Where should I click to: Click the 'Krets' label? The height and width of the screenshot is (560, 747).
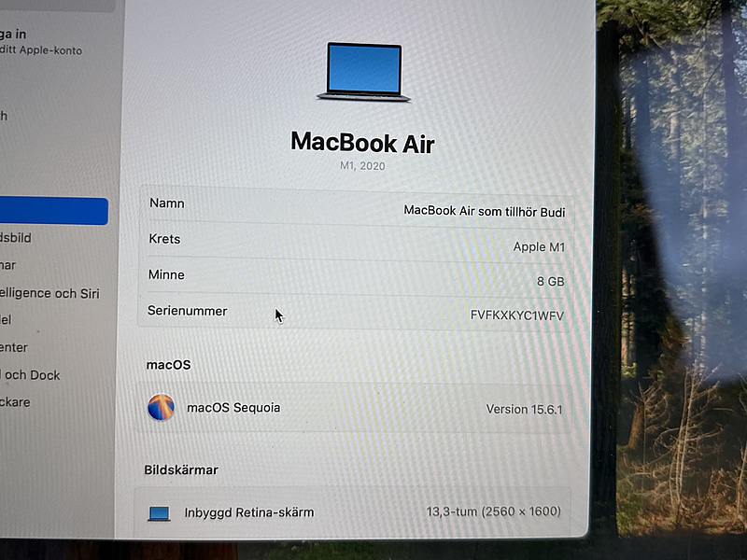(x=164, y=239)
